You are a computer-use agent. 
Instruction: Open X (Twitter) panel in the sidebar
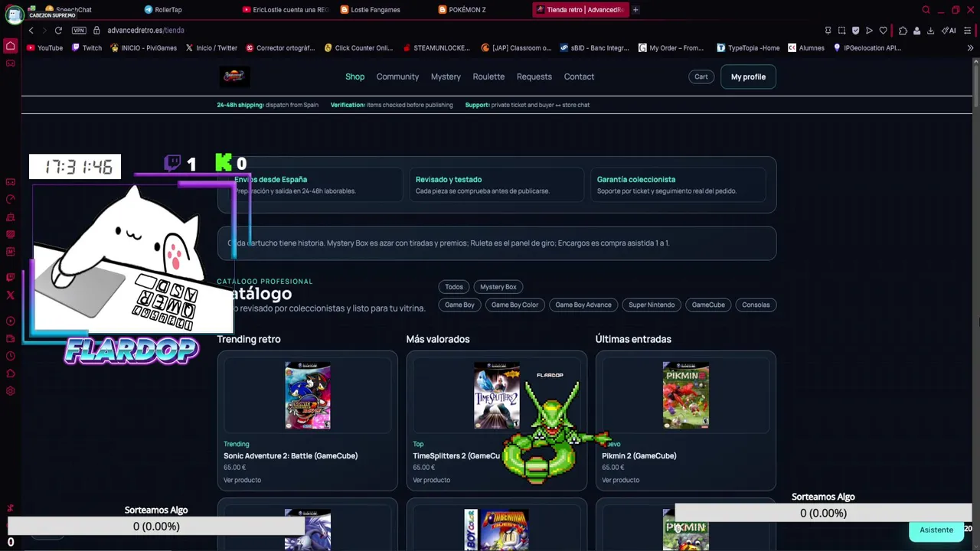(11, 295)
